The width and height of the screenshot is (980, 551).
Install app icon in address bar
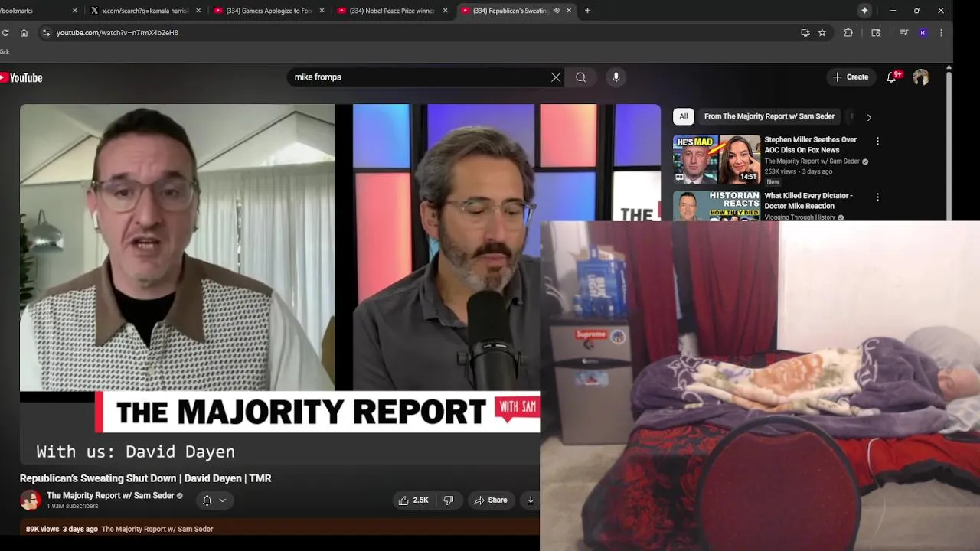[x=805, y=33]
